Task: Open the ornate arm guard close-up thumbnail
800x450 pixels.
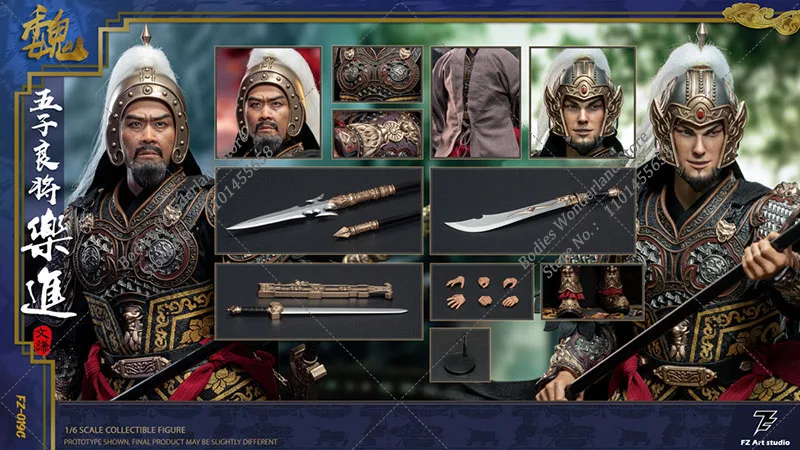Action: [378, 134]
